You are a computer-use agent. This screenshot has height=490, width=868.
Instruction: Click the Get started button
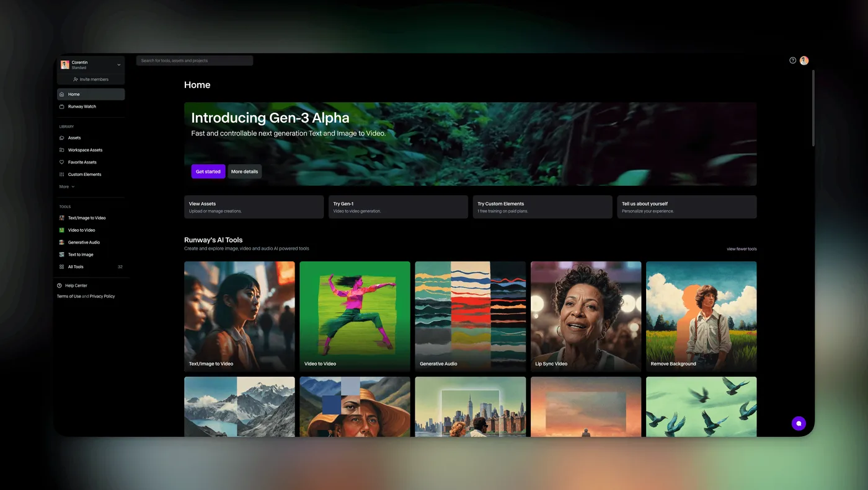(x=208, y=172)
